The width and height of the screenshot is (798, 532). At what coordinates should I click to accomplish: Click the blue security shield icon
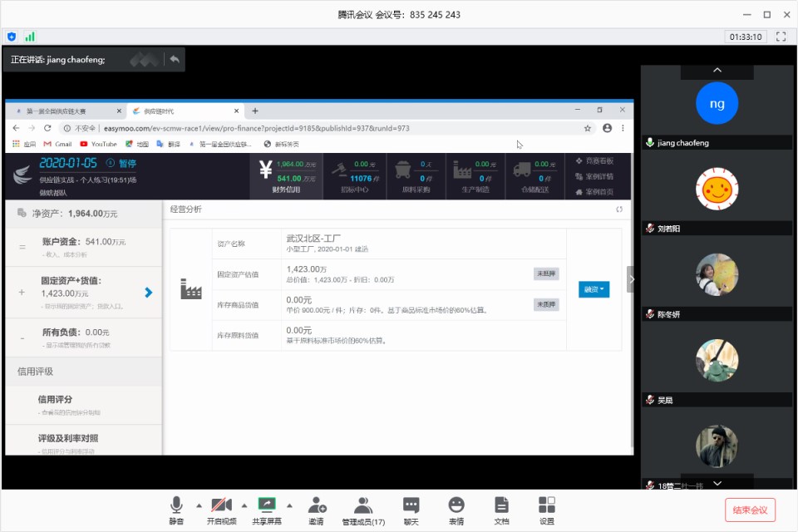12,37
